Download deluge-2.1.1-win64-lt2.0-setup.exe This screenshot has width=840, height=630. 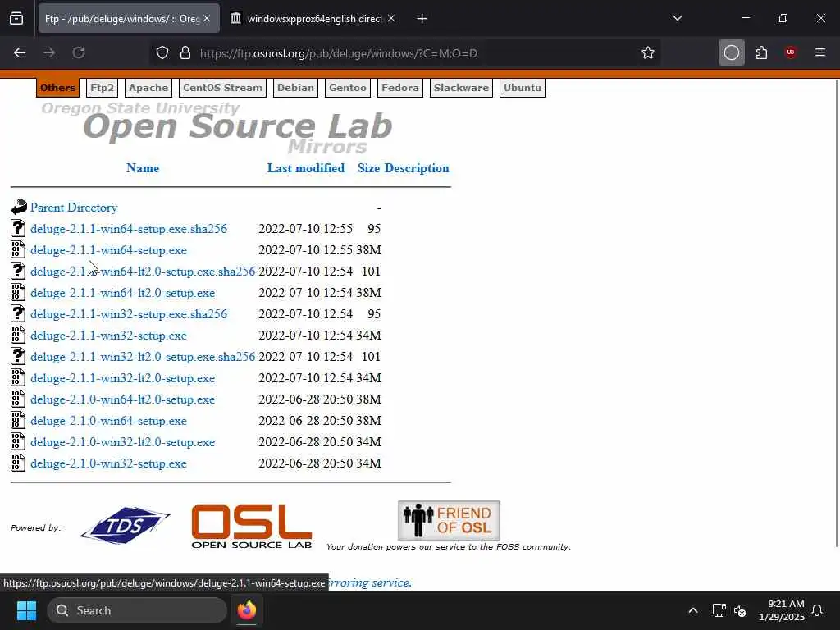(x=123, y=293)
